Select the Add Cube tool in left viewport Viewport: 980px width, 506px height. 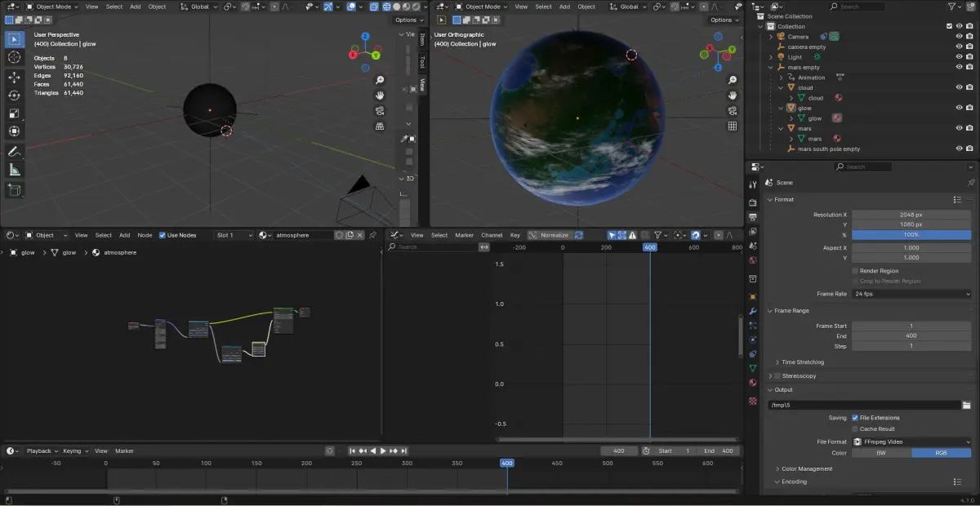(x=14, y=189)
